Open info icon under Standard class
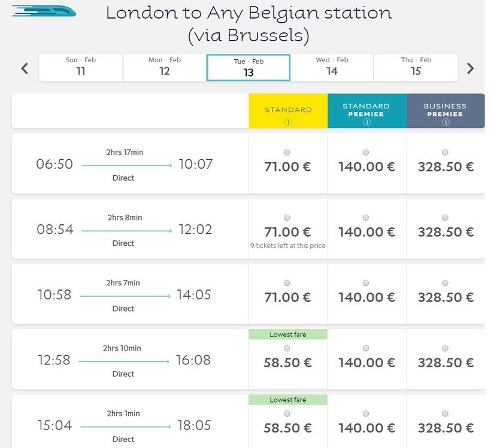 [x=288, y=122]
